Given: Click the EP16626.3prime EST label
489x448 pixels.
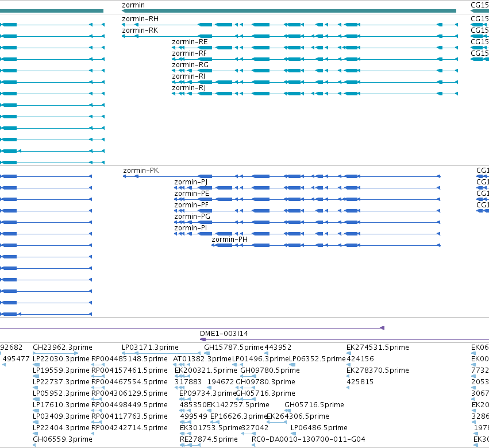Looking at the screenshot, I should pyautogui.click(x=238, y=416).
